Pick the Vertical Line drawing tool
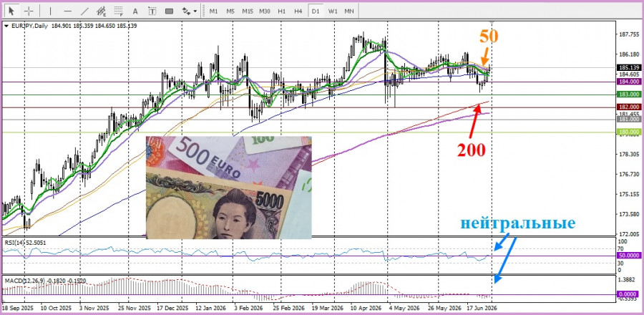This screenshot has width=644, height=315. [51, 11]
